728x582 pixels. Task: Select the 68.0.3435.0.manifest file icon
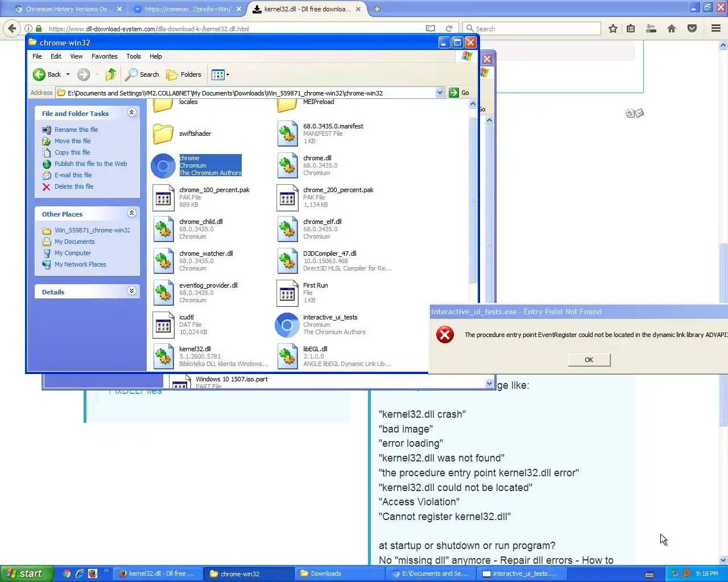(287, 134)
